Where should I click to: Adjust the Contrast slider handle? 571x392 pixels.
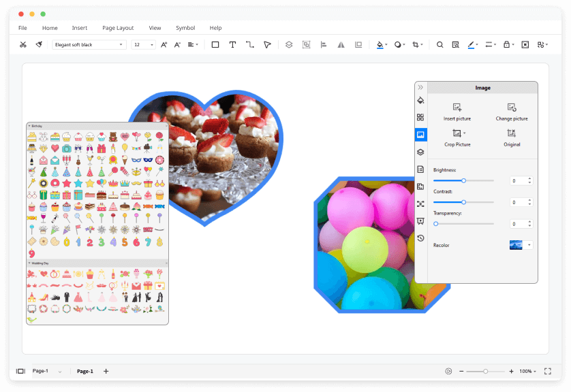pyautogui.click(x=463, y=202)
